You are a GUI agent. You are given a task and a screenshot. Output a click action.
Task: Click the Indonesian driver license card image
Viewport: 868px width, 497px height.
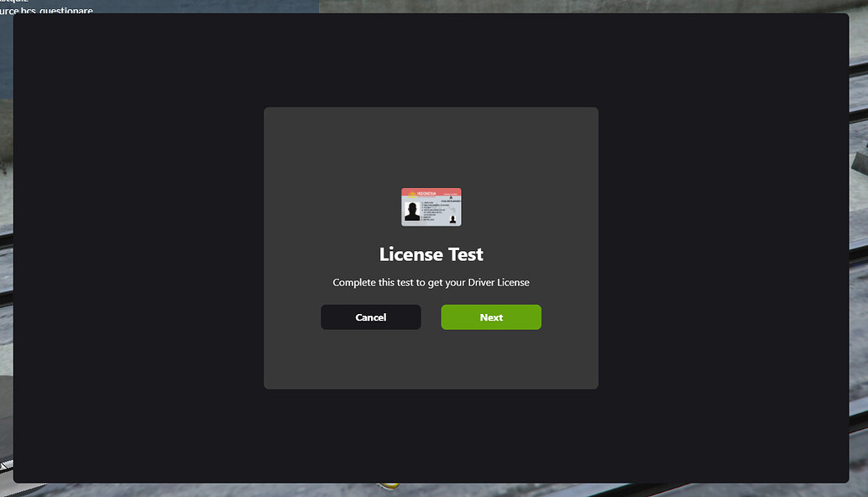pyautogui.click(x=431, y=207)
